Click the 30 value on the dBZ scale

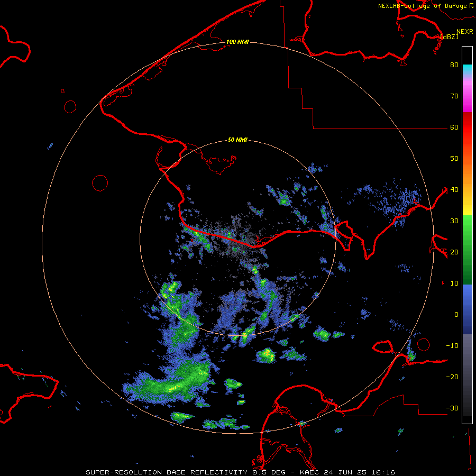[x=454, y=221]
